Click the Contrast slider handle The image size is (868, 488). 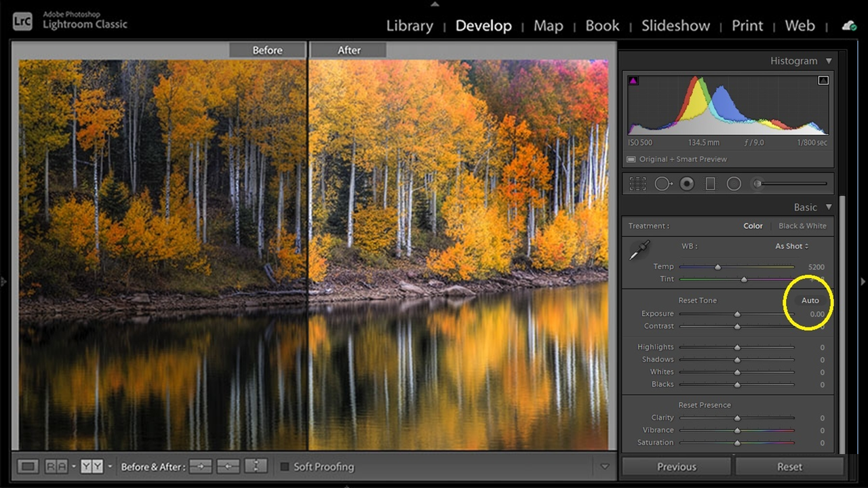[737, 327]
